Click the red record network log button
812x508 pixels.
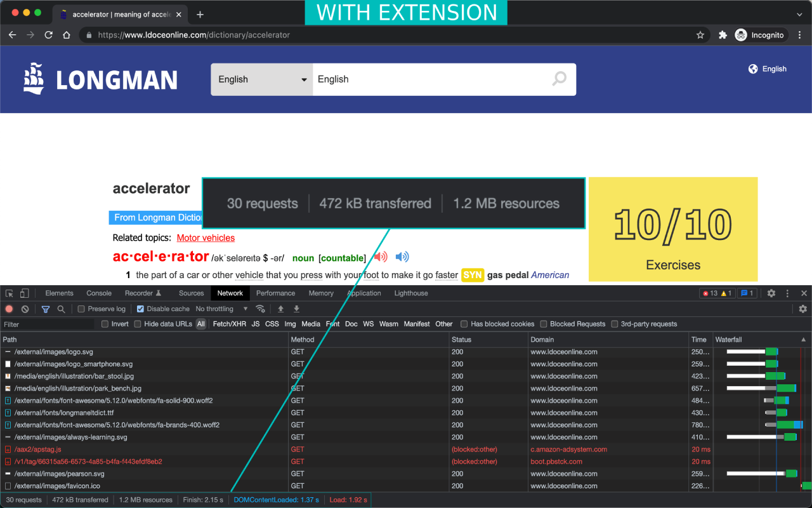coord(9,309)
